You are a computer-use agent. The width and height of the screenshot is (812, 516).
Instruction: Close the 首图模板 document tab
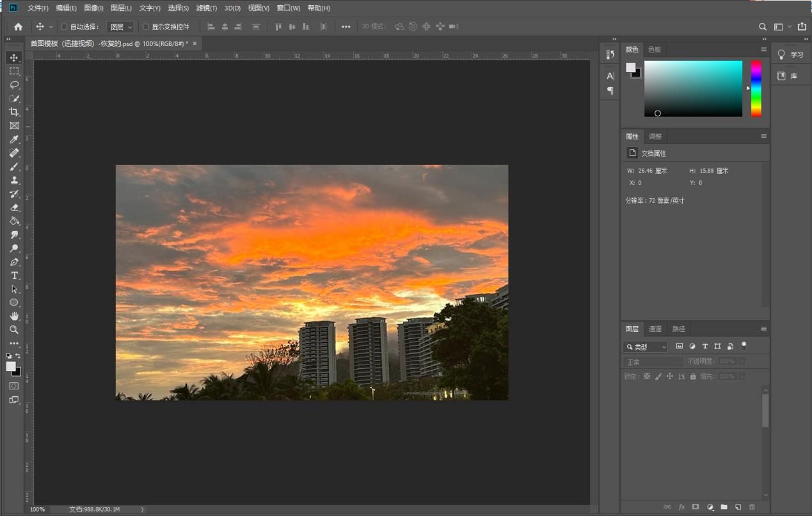point(195,43)
